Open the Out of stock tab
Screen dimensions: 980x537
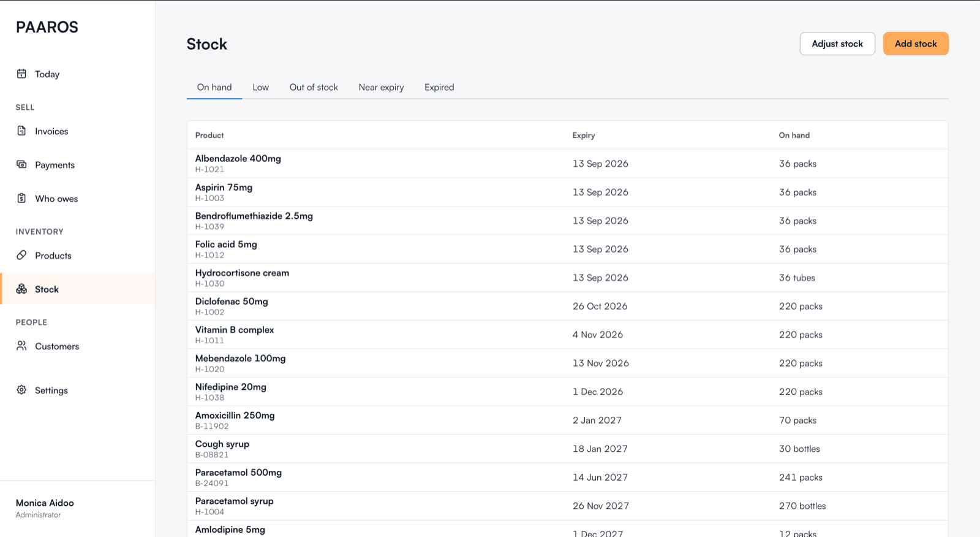(314, 87)
